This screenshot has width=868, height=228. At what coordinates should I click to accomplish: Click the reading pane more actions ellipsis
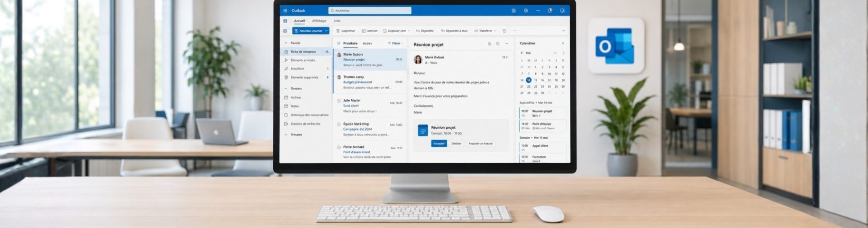pyautogui.click(x=506, y=44)
